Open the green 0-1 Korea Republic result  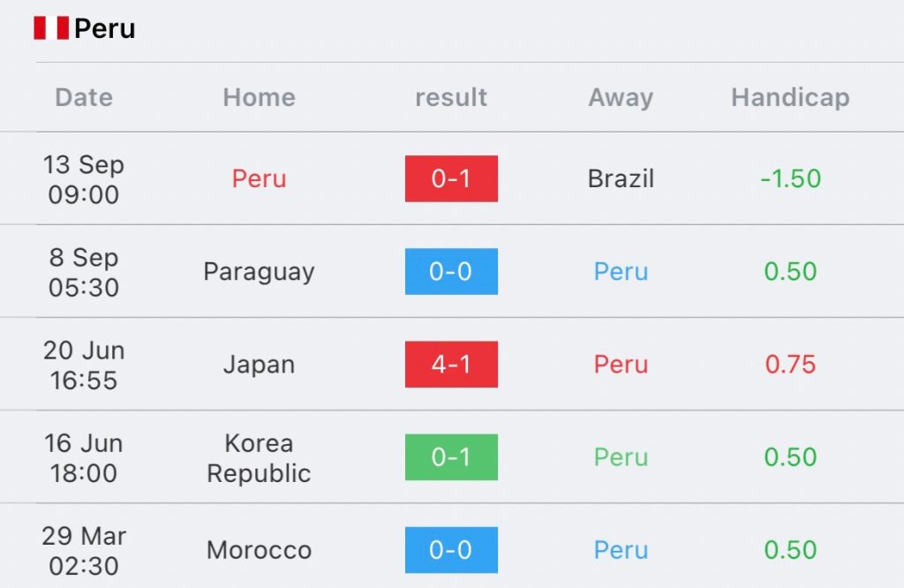coord(451,457)
